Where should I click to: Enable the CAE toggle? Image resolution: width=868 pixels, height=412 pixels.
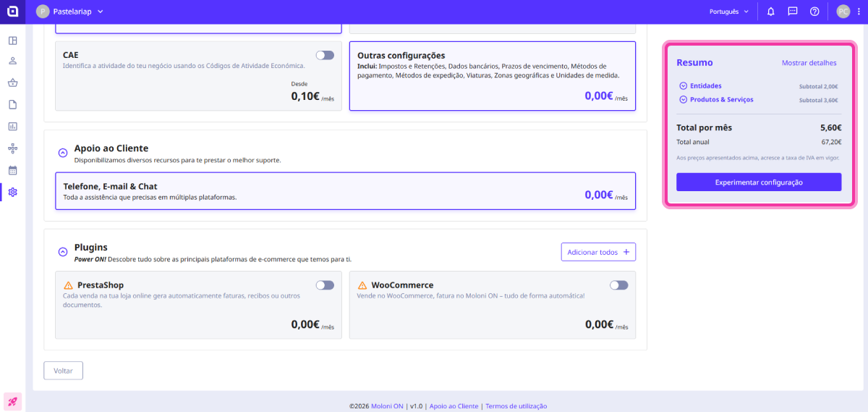[x=325, y=55]
